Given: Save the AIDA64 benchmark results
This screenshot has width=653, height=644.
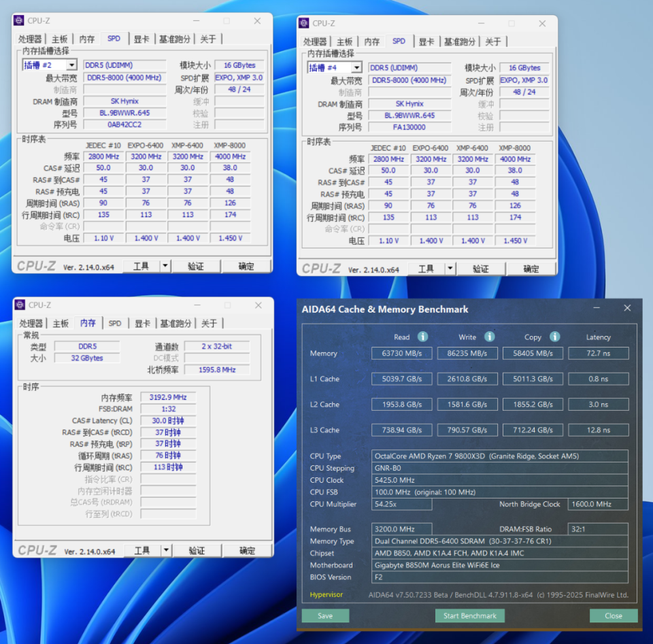Looking at the screenshot, I should 325,615.
